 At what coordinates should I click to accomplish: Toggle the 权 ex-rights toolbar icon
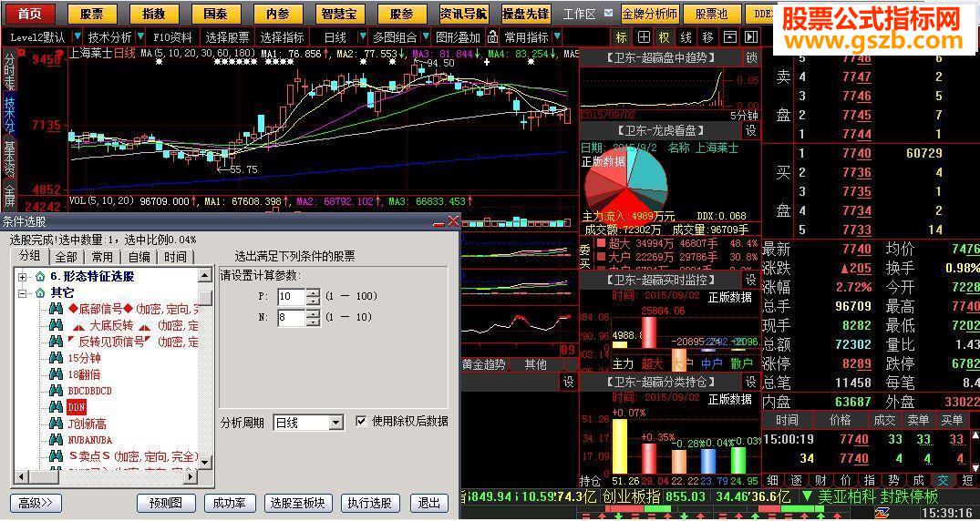(665, 36)
